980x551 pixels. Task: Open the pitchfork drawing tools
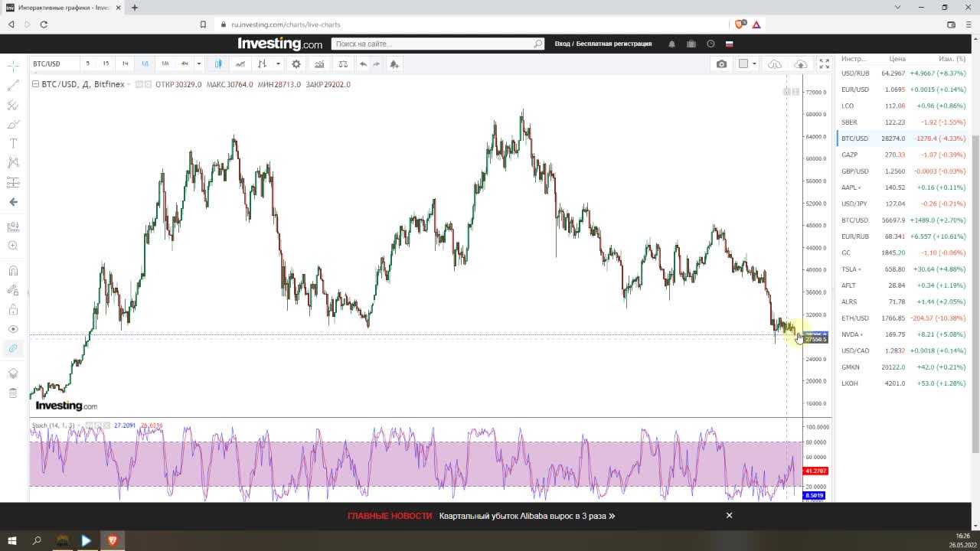point(13,105)
